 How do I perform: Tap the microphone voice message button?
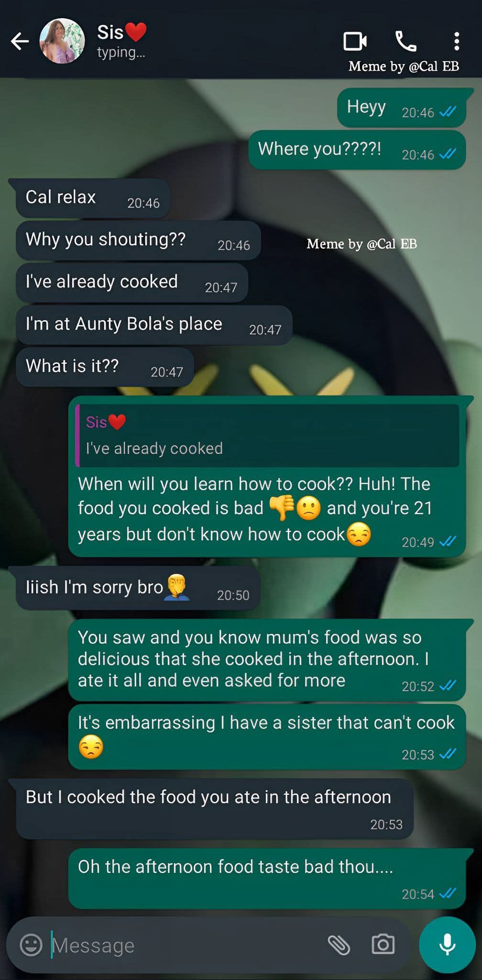[x=447, y=945]
